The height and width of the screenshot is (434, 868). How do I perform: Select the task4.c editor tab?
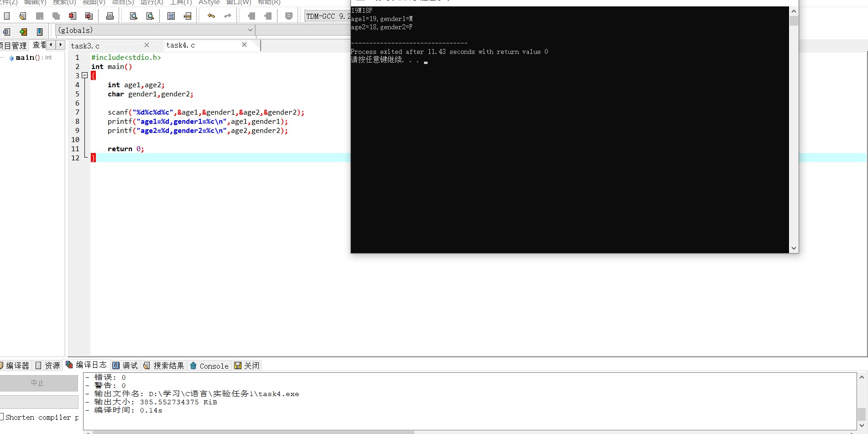(x=180, y=45)
